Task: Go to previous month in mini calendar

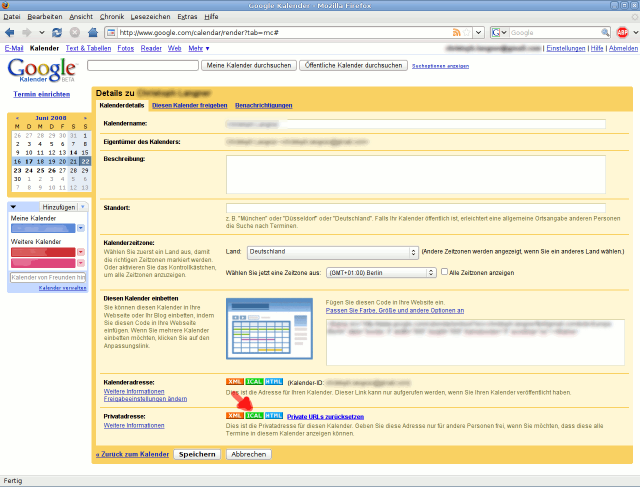Action: 17,118
